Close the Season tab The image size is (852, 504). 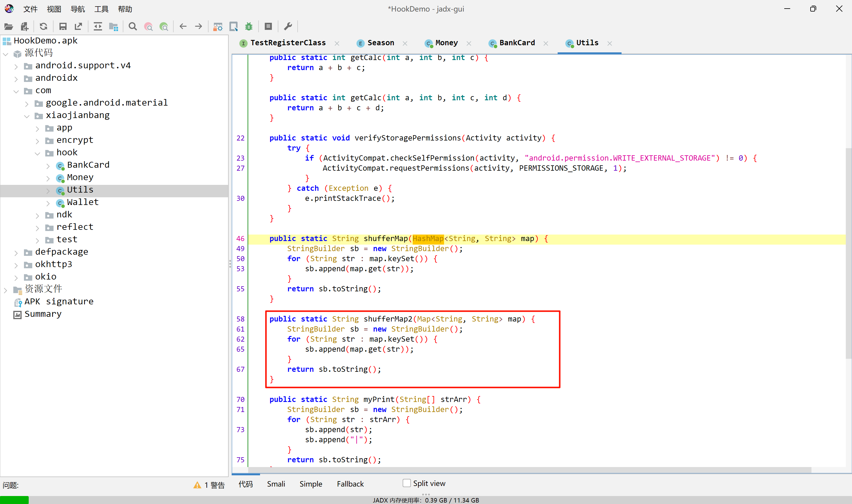tap(405, 43)
